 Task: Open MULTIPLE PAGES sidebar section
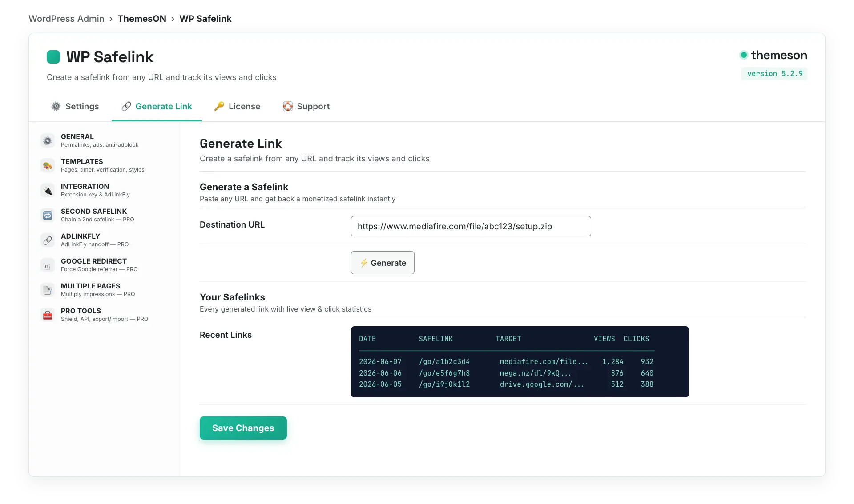(104, 290)
